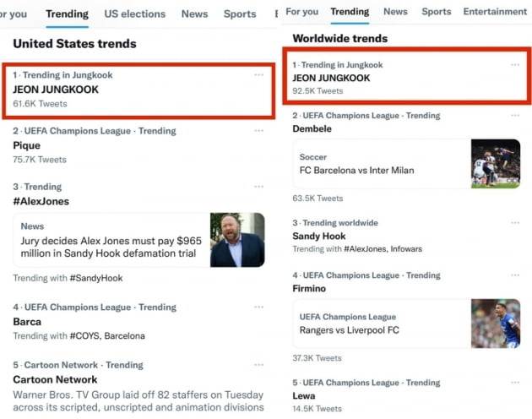Switch to the US elections tab
Screen dimensions: 532x419
click(135, 14)
